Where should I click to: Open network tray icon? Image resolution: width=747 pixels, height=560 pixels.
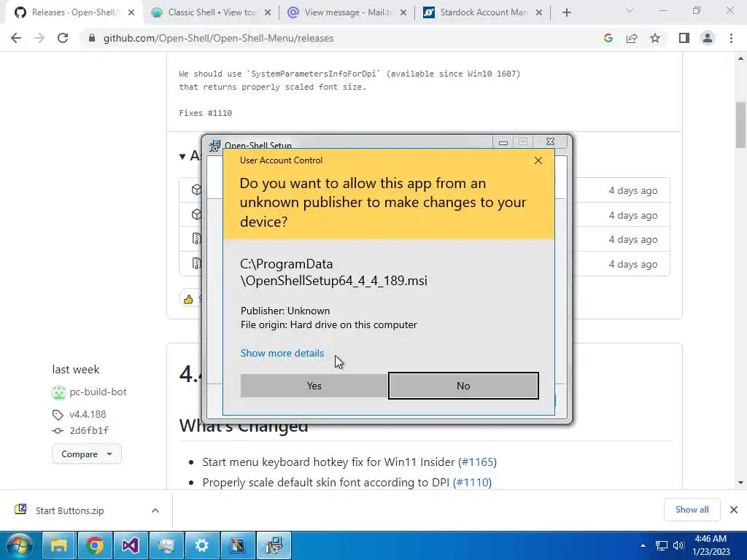pos(661,545)
